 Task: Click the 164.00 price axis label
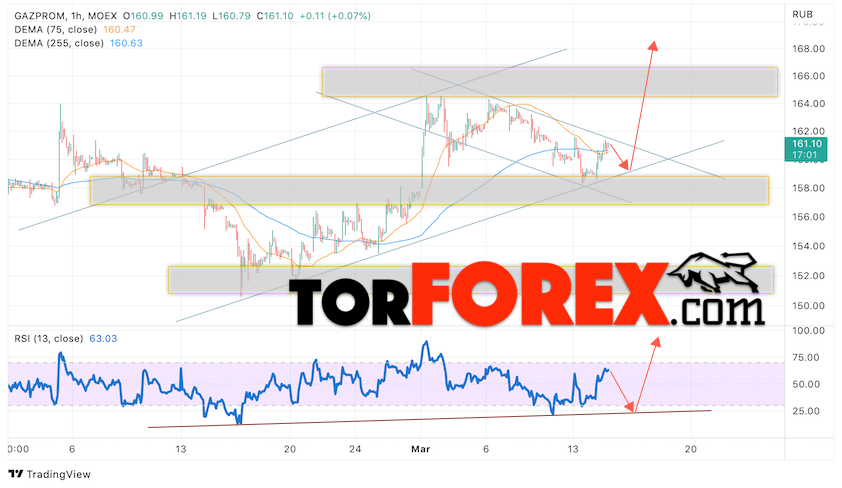(808, 104)
